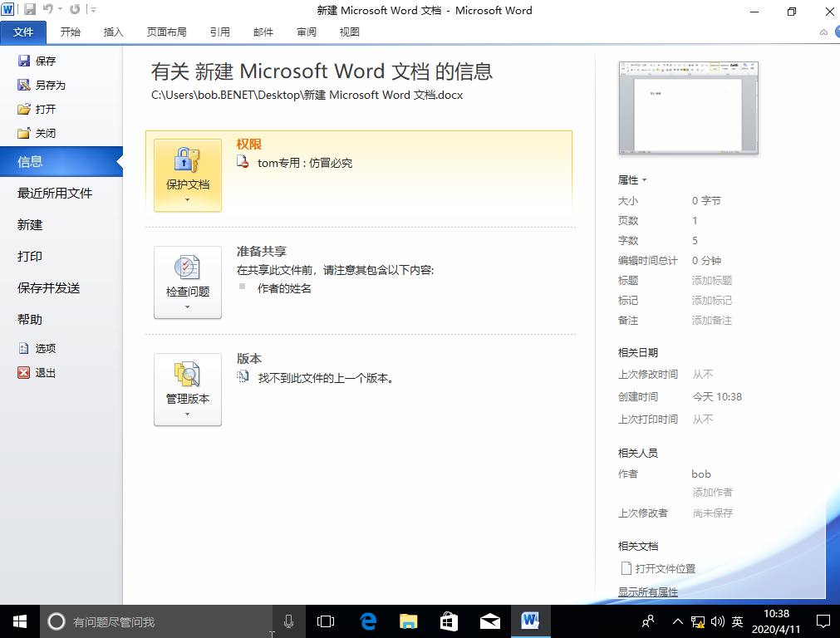Click 打开文件位置 link
This screenshot has width=840, height=638.
(666, 568)
